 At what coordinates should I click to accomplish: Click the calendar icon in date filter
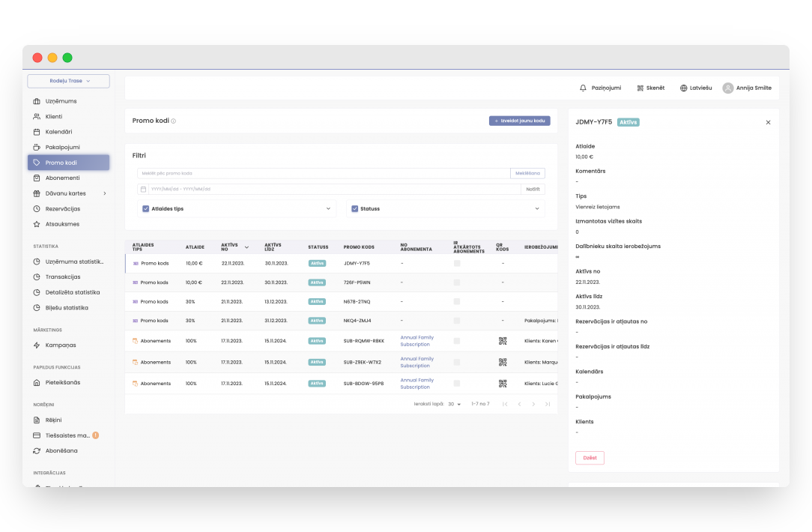tap(143, 189)
